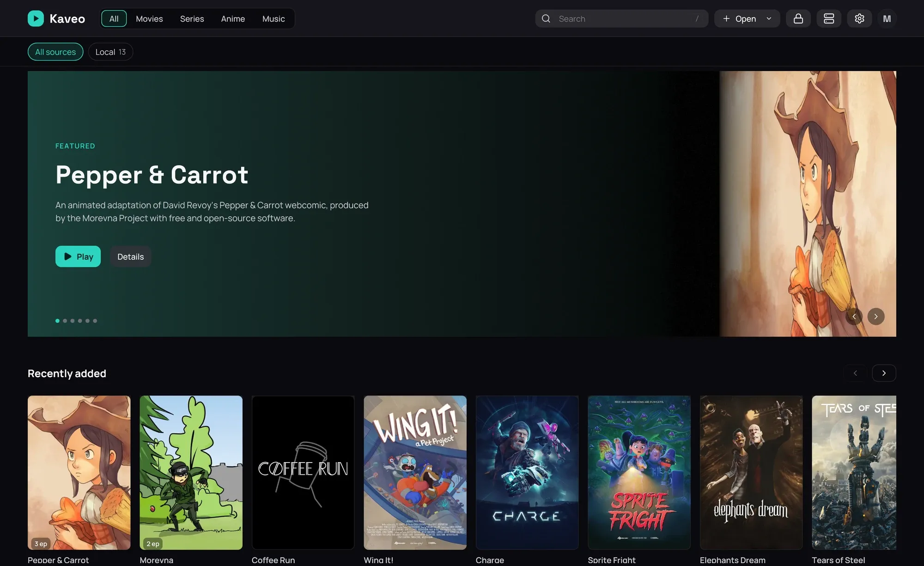
Task: Go to previous featured slide arrow
Action: click(854, 316)
